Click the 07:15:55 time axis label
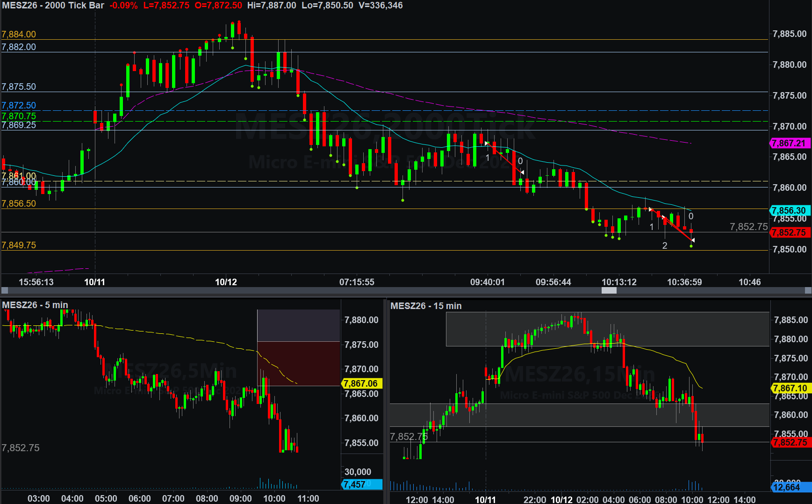The height and width of the screenshot is (504, 812). tap(357, 282)
